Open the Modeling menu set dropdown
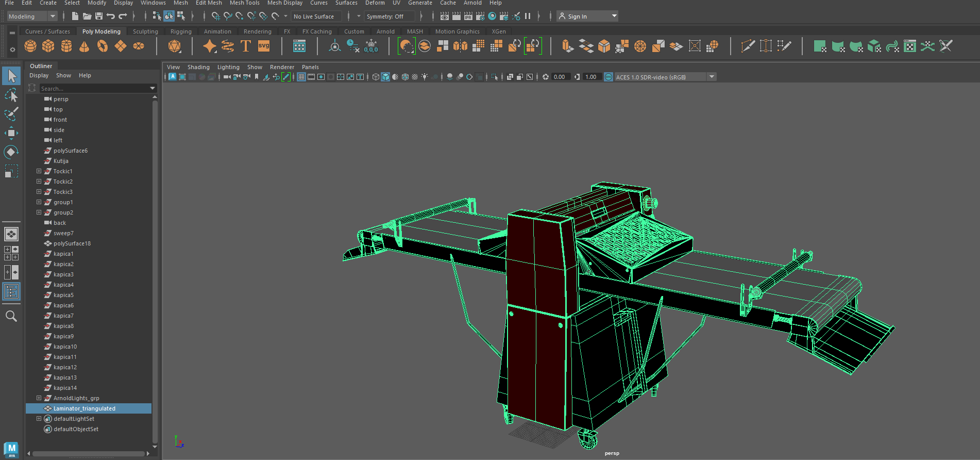This screenshot has height=460, width=980. [x=32, y=17]
